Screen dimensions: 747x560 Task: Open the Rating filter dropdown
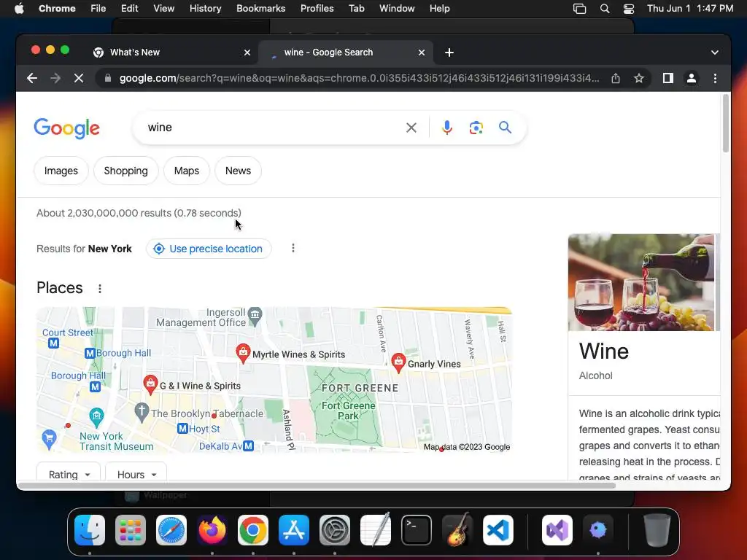point(69,474)
